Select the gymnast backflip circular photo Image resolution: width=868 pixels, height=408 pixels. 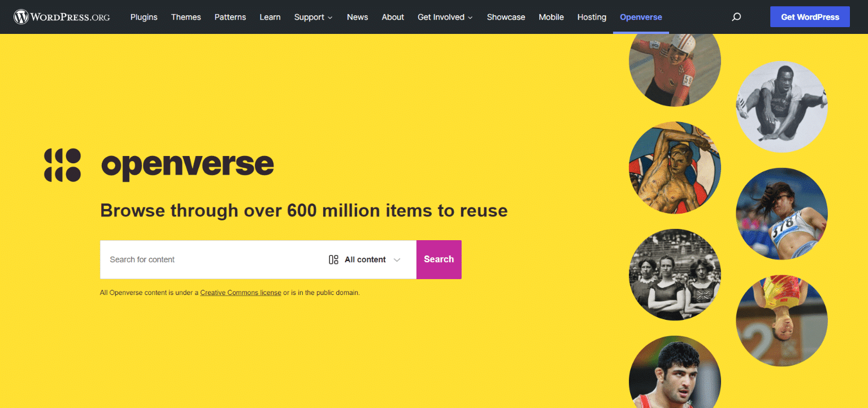782,320
